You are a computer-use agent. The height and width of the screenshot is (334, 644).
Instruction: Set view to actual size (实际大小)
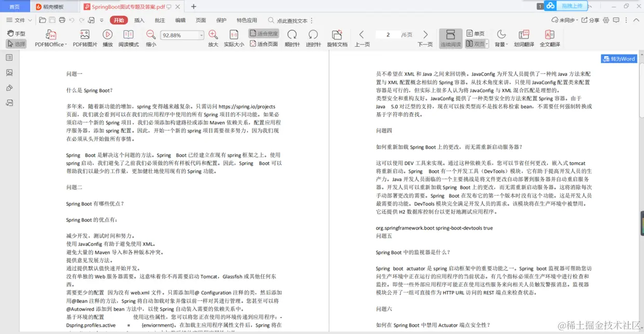coord(234,38)
